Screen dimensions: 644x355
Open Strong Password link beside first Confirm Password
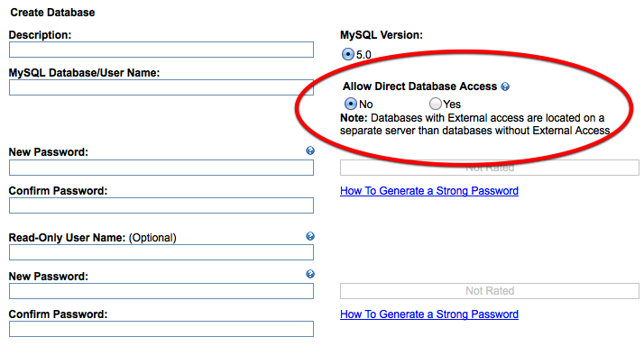tap(429, 191)
